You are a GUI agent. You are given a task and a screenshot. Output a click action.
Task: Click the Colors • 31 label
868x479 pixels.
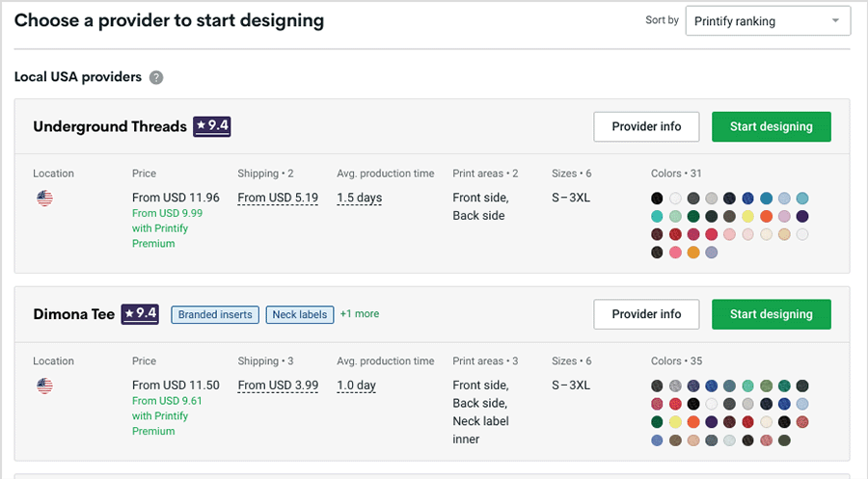676,173
